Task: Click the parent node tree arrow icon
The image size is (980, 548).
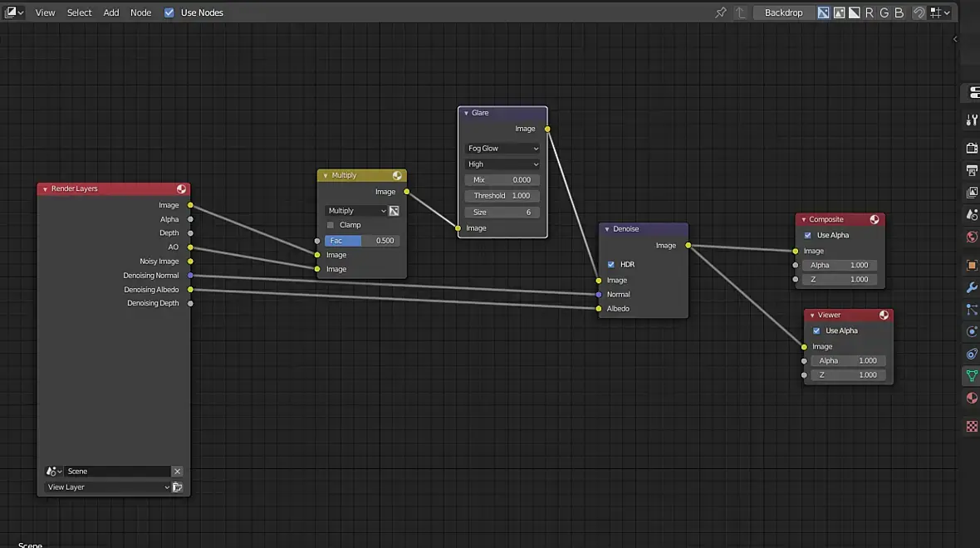Action: pos(741,12)
